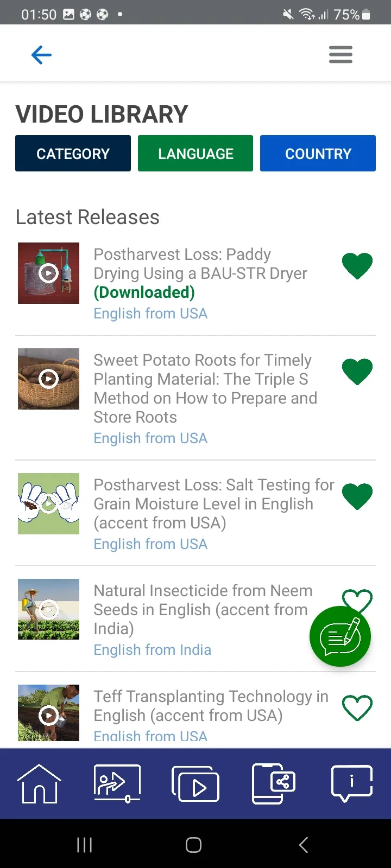Open the animation presenter icon in bottom bar
The height and width of the screenshot is (868, 391).
(x=117, y=784)
